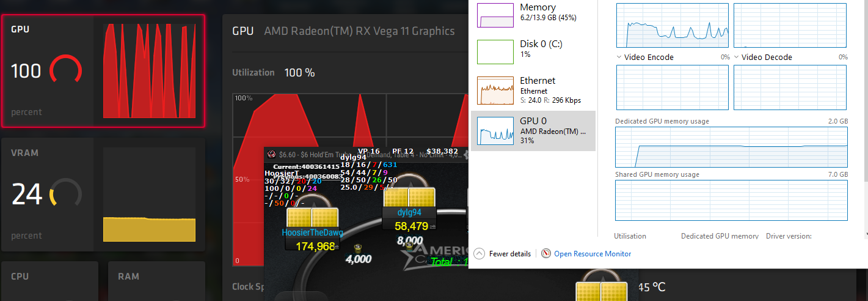Open Resource Monitor from Task Manager
The width and height of the screenshot is (868, 301).
586,253
